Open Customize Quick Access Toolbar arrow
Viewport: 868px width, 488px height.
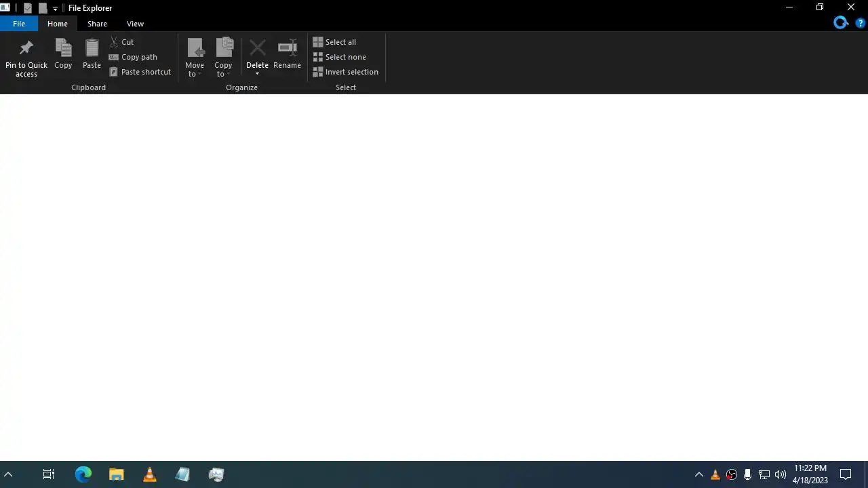[55, 8]
